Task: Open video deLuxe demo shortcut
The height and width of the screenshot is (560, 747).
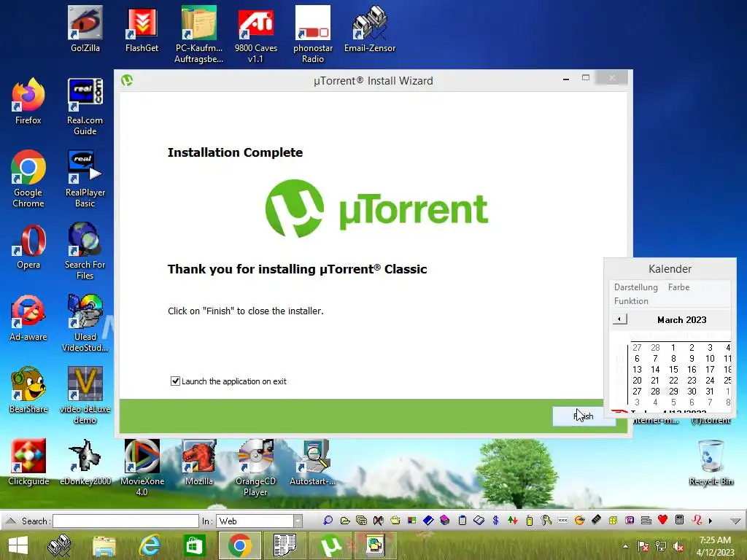Action: point(85,395)
